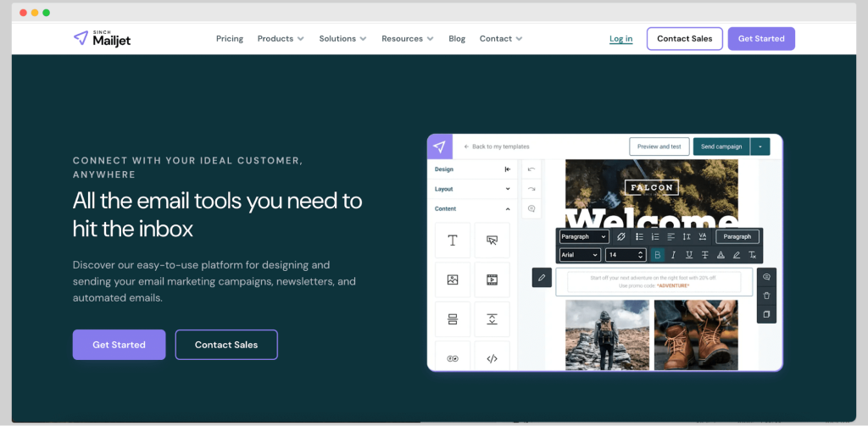Apply numbered list formatting
Image resolution: width=868 pixels, height=426 pixels.
[655, 237]
